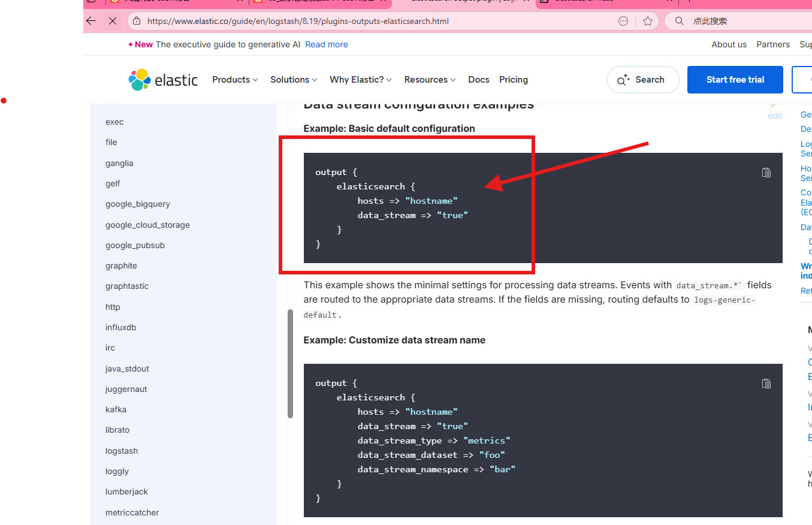Click 'data_stream_type => "metrics"' code line
The image size is (812, 525).
coord(434,440)
